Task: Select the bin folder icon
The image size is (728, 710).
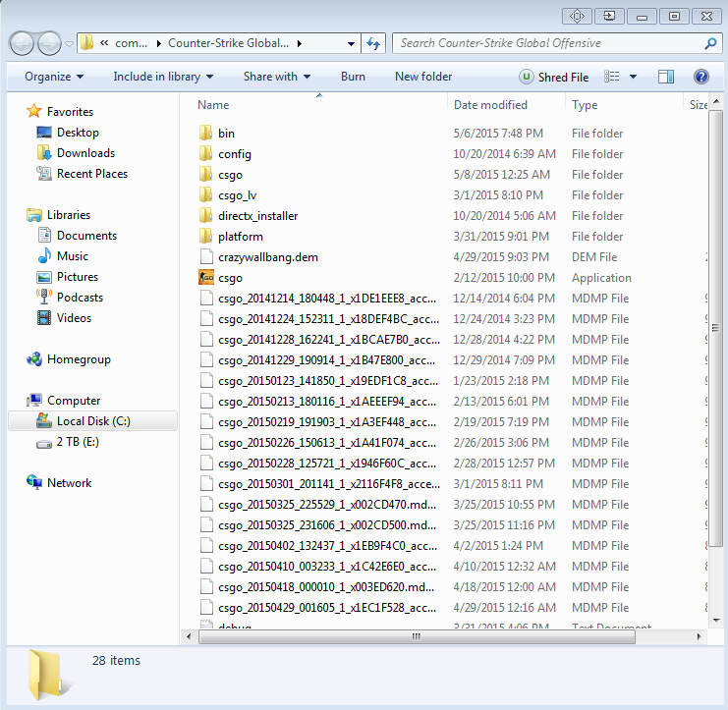Action: [x=205, y=134]
